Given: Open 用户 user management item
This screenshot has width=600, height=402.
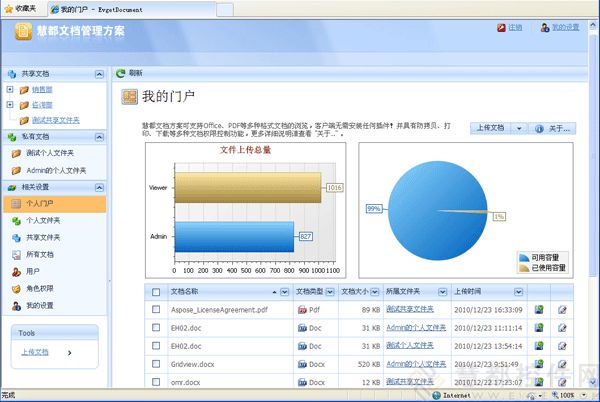Looking at the screenshot, I should (x=33, y=271).
